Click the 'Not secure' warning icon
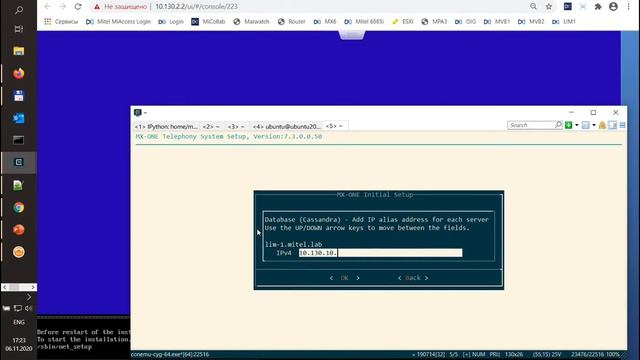The image size is (640, 360). (97, 7)
